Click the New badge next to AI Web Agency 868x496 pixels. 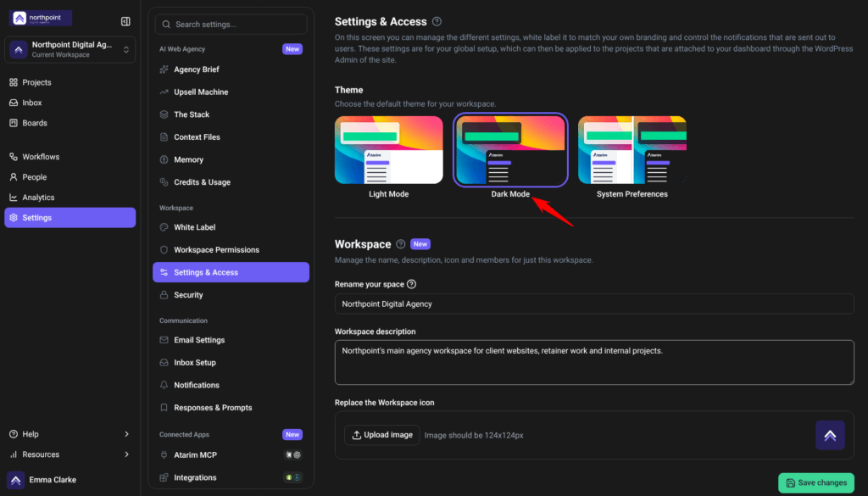tap(292, 49)
